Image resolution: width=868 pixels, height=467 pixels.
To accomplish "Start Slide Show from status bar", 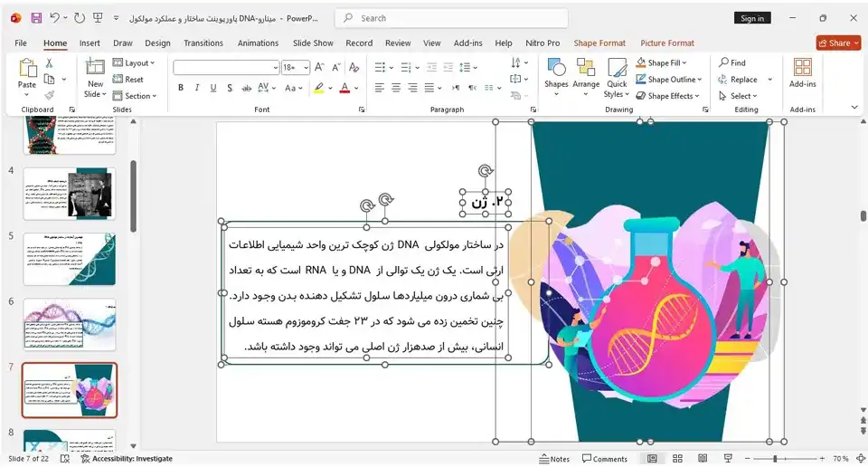I will (728, 459).
